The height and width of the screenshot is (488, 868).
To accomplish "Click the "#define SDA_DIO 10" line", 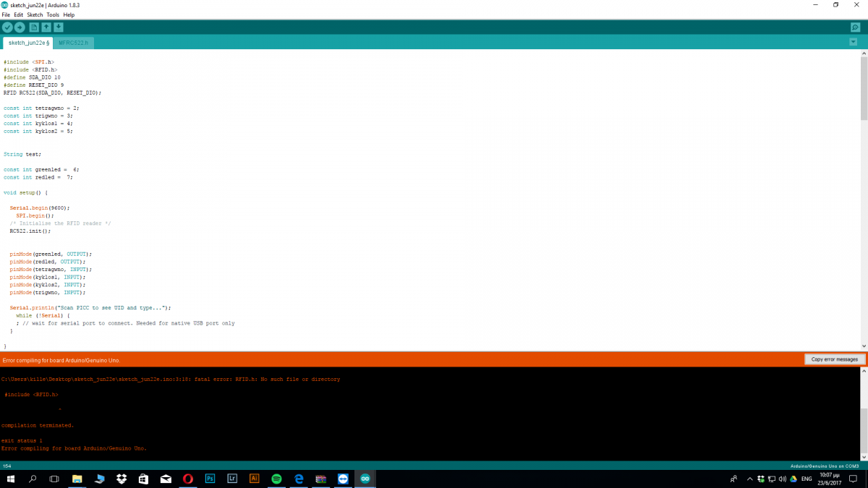I will 32,77.
